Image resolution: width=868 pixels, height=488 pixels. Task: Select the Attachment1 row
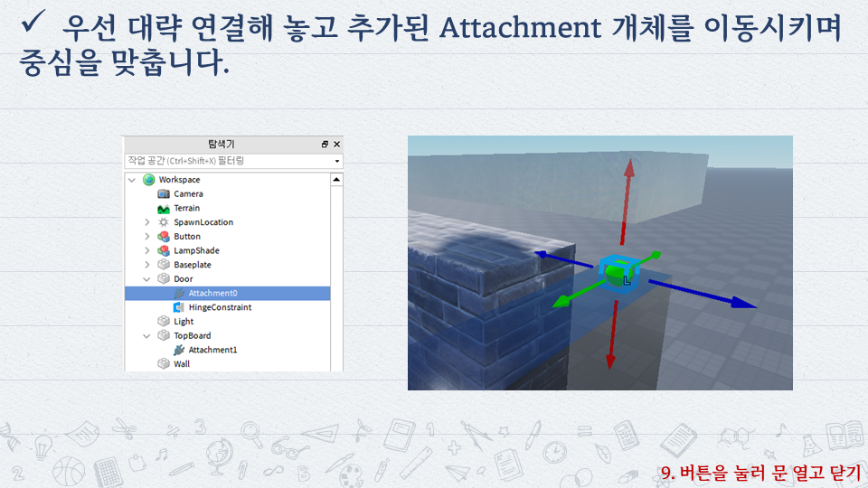point(228,350)
